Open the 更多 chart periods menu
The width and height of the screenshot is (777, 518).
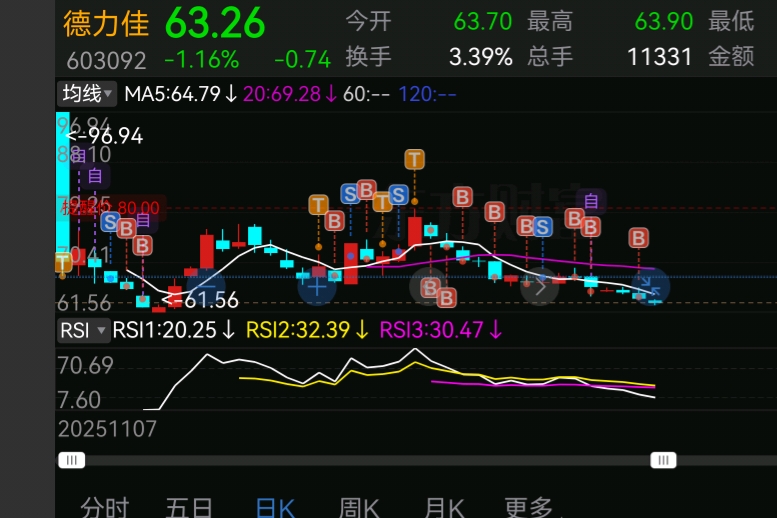tap(528, 507)
